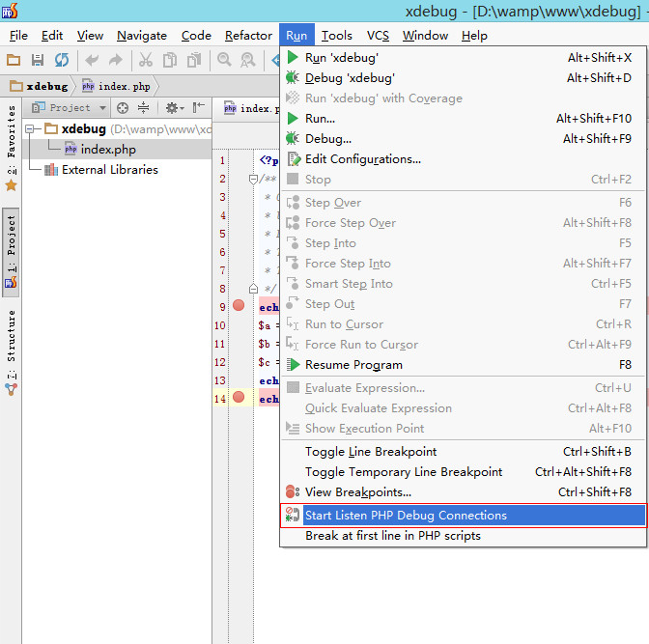Screen dimensions: 649x644
Task: Open the project folder toolbar icon
Action: (14, 60)
